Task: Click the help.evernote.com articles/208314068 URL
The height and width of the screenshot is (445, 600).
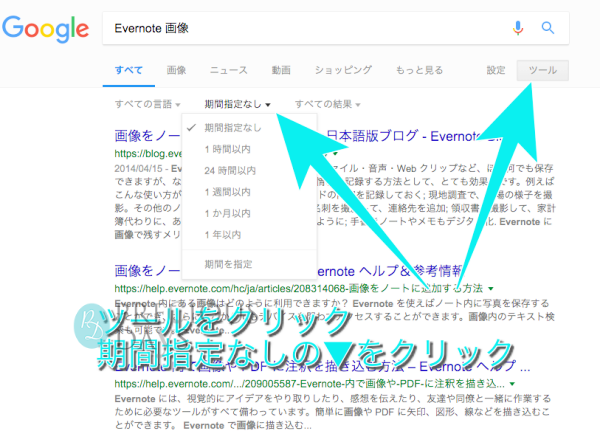Action: click(x=298, y=289)
